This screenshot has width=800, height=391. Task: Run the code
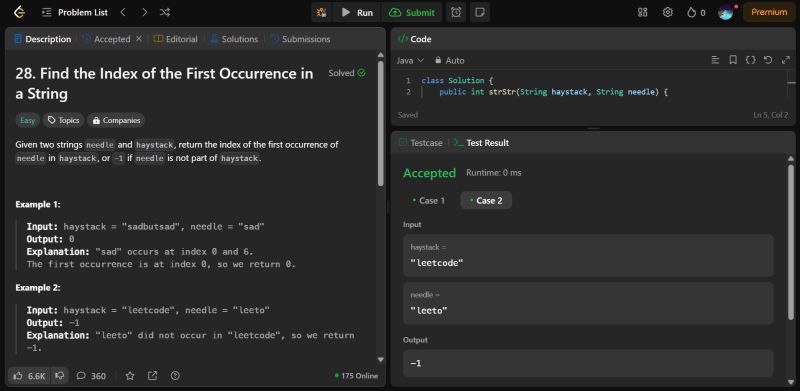358,12
